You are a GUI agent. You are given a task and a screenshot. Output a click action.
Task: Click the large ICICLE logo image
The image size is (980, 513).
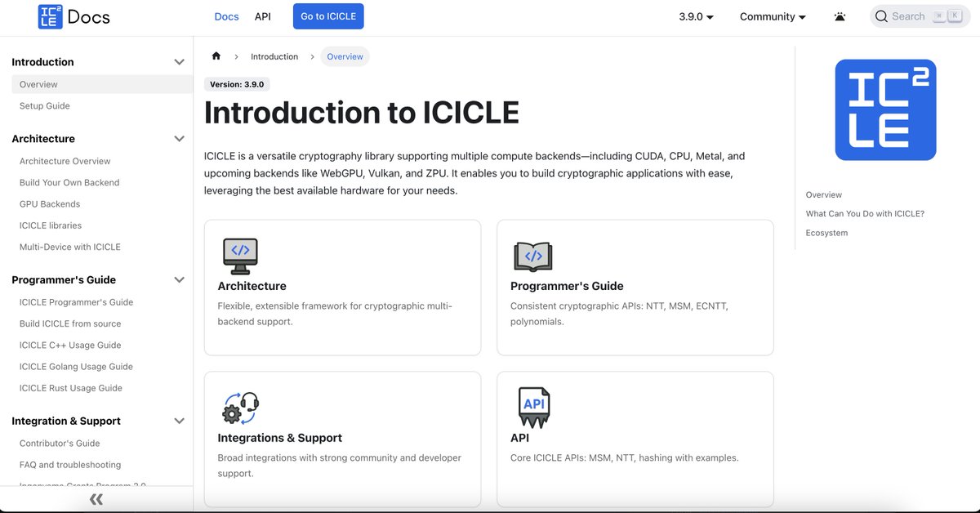(885, 109)
